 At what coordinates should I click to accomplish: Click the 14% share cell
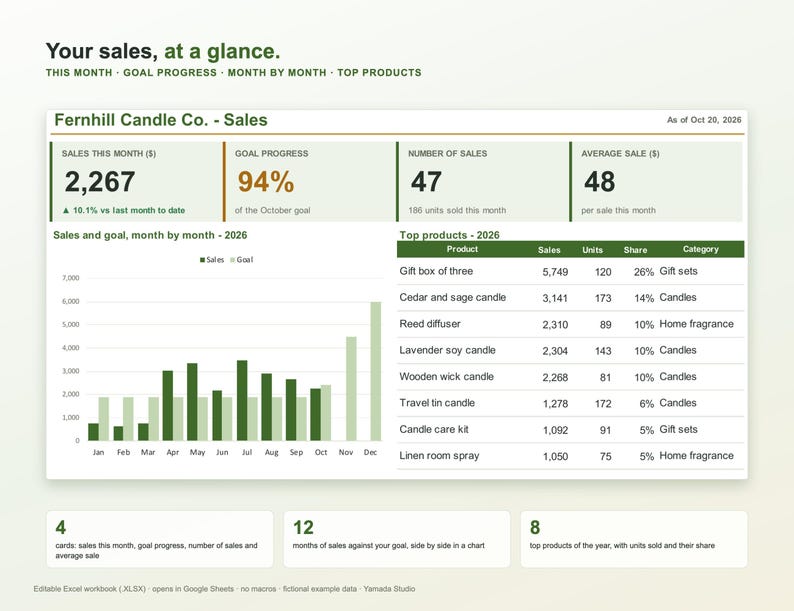point(644,298)
